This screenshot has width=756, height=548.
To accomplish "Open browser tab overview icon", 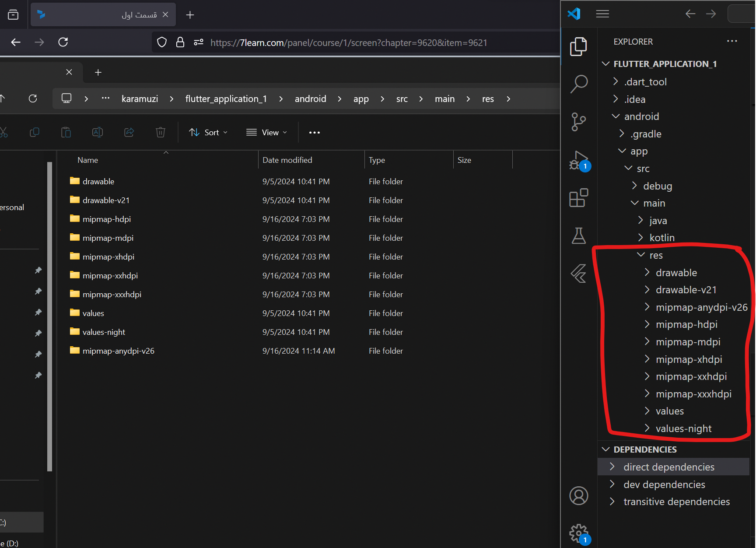I will point(13,15).
